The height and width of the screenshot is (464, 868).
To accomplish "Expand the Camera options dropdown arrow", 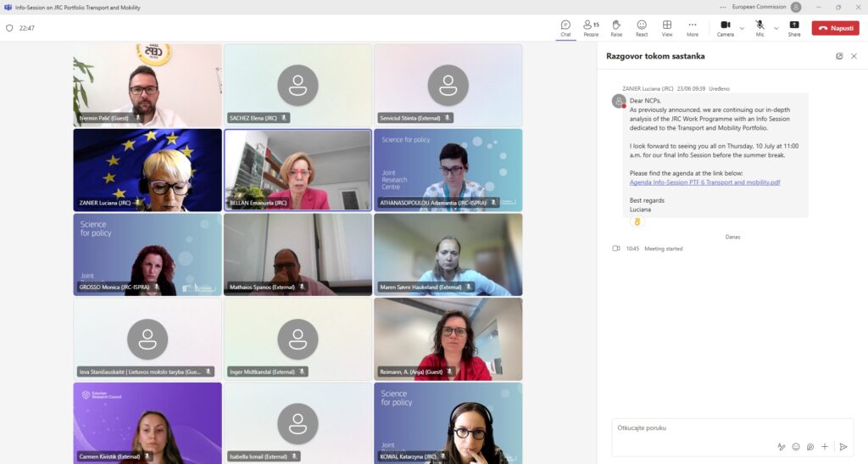I will [x=742, y=28].
